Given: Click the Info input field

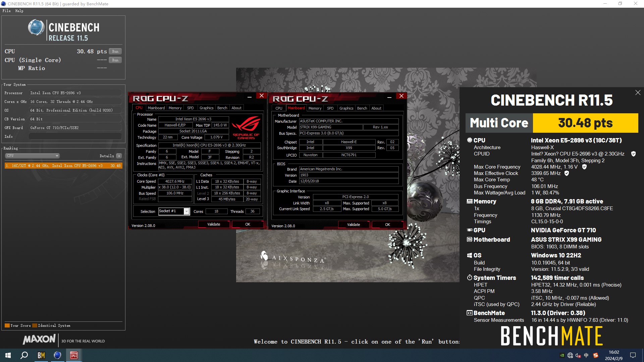Looking at the screenshot, I should click(75, 136).
